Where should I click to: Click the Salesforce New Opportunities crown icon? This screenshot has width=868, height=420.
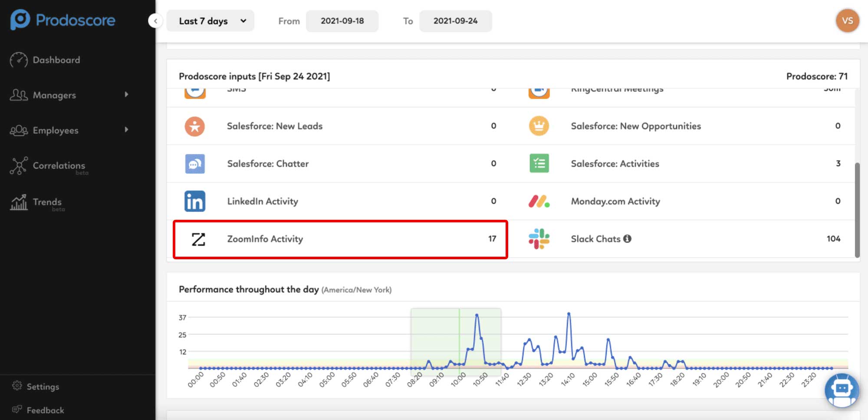(x=539, y=126)
